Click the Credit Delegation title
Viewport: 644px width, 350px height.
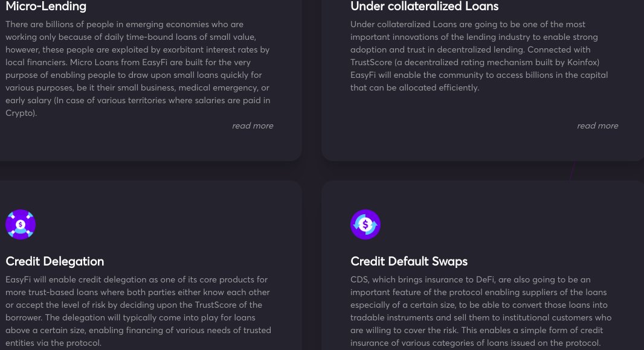(x=54, y=261)
